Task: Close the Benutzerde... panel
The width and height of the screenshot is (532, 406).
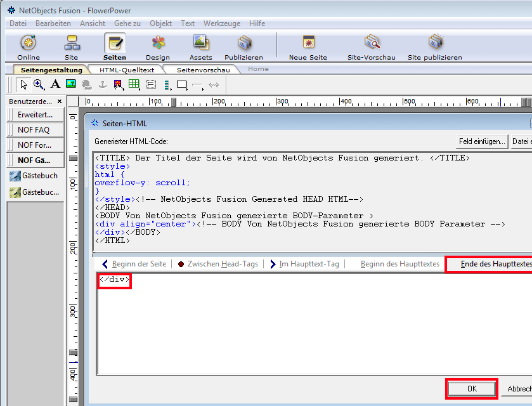Action: tap(60, 101)
